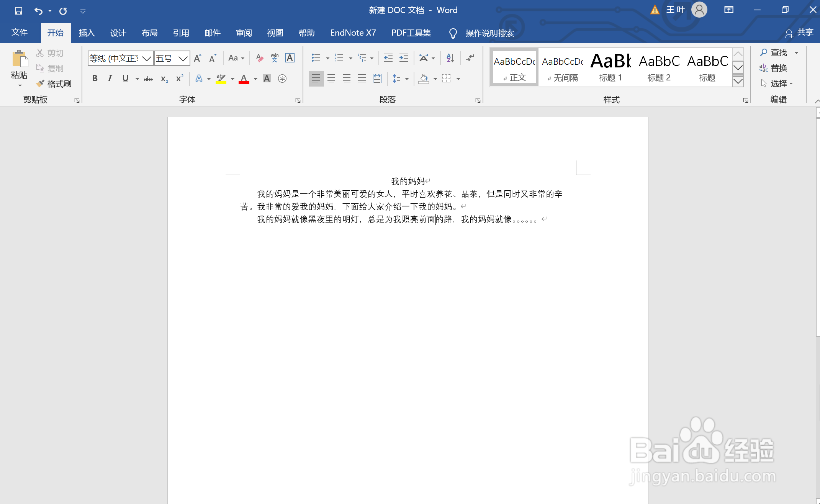Open the sort (排序) tool
820x504 pixels.
(449, 58)
